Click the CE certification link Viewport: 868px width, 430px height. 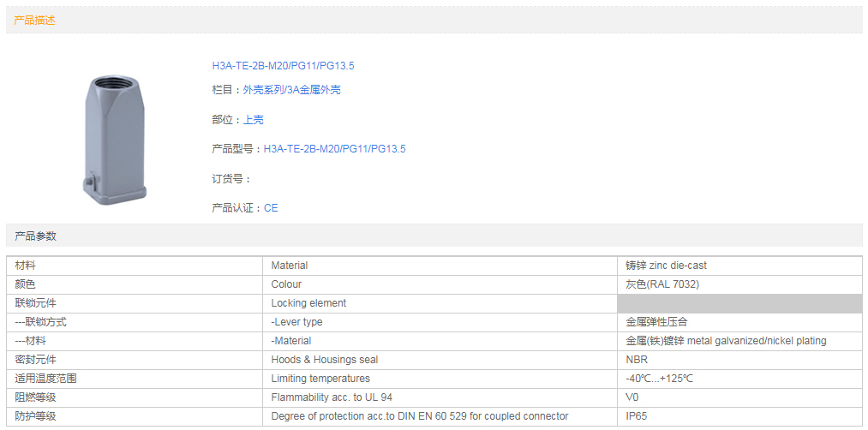pyautogui.click(x=271, y=208)
